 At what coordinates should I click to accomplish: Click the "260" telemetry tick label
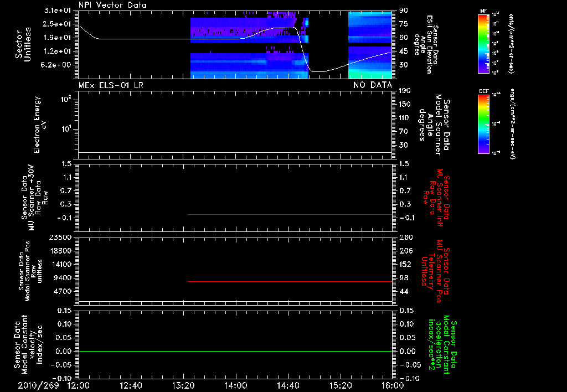click(x=405, y=238)
